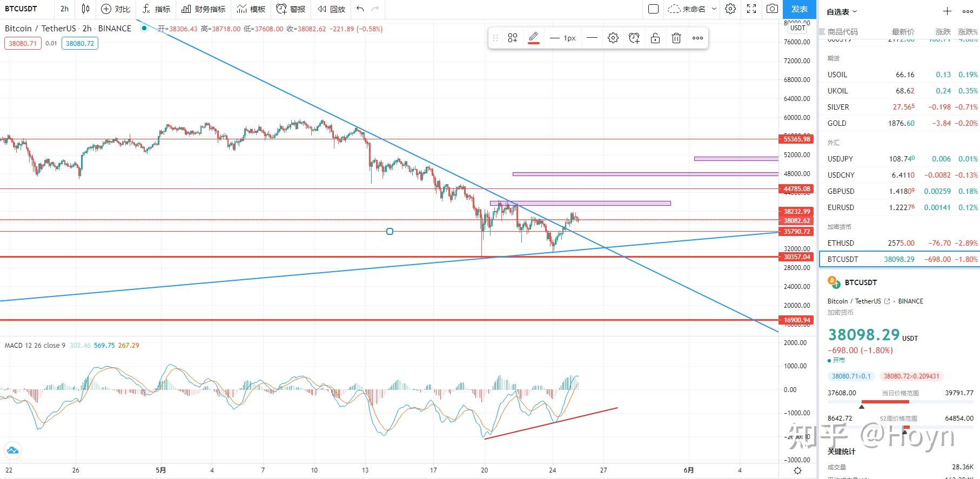Redo the chart action
The height and width of the screenshot is (479, 980).
coord(375,9)
